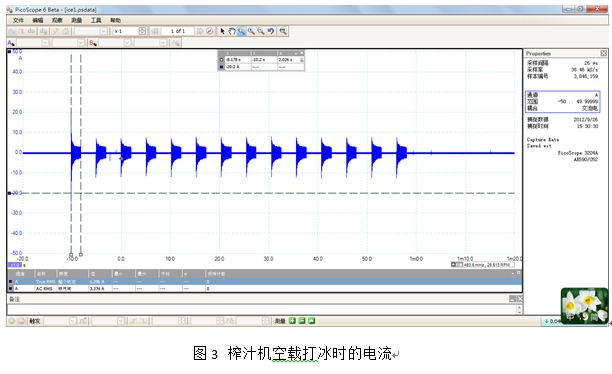
Task: Click the zoom-out magnifier tool
Action: coord(261,31)
